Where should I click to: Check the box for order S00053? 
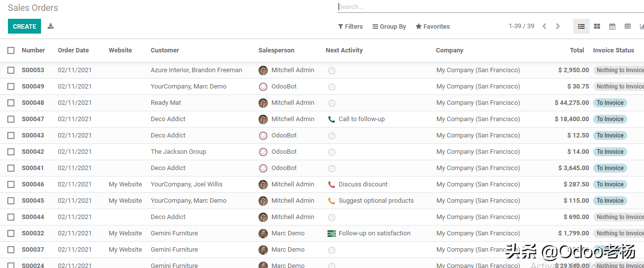(11, 70)
